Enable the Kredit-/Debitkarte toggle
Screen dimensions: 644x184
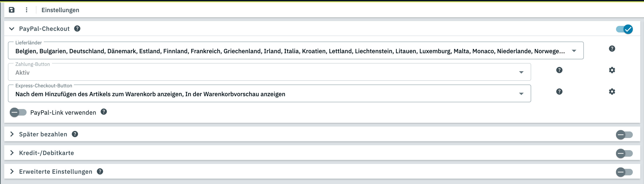coord(624,153)
